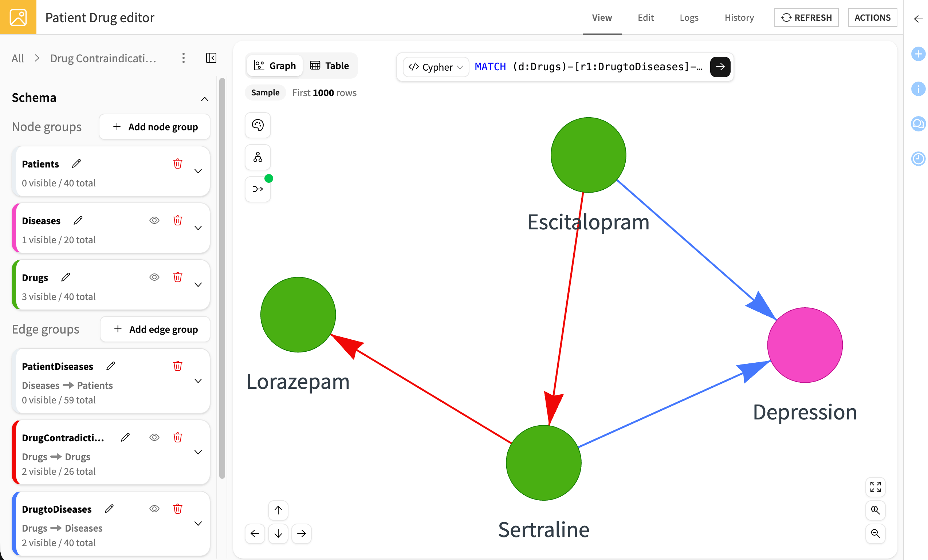Open the edge merge tool with green dot
This screenshot has height=560, width=928.
[257, 189]
